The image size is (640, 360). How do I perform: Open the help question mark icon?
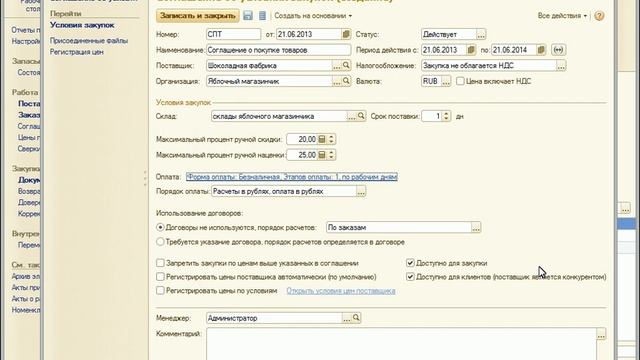(x=599, y=16)
